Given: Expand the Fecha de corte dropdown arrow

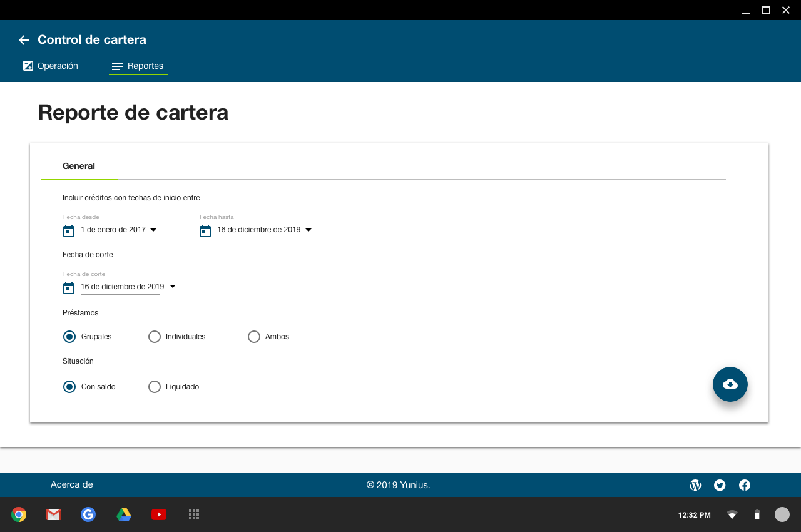Looking at the screenshot, I should pyautogui.click(x=173, y=287).
